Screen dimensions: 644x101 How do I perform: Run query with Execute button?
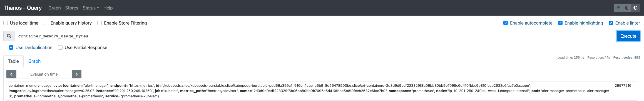(628, 36)
